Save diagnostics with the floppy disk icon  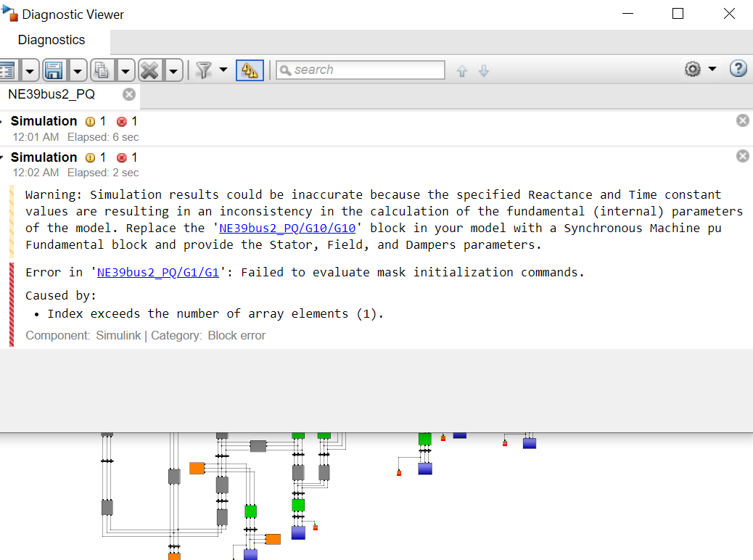click(x=54, y=70)
